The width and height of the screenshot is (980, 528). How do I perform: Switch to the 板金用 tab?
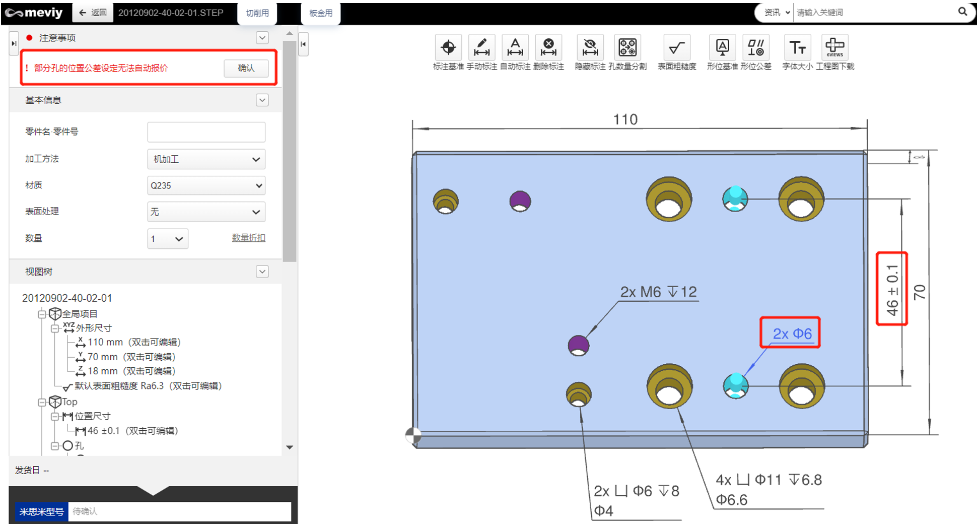click(320, 13)
